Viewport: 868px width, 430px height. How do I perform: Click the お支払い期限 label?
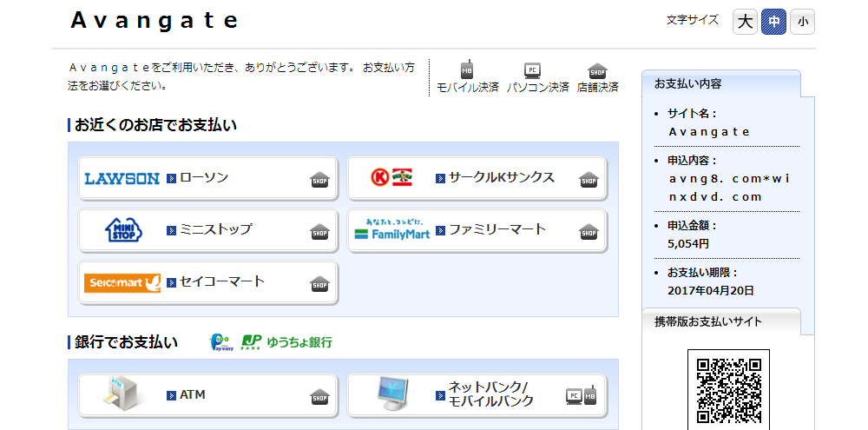[703, 273]
